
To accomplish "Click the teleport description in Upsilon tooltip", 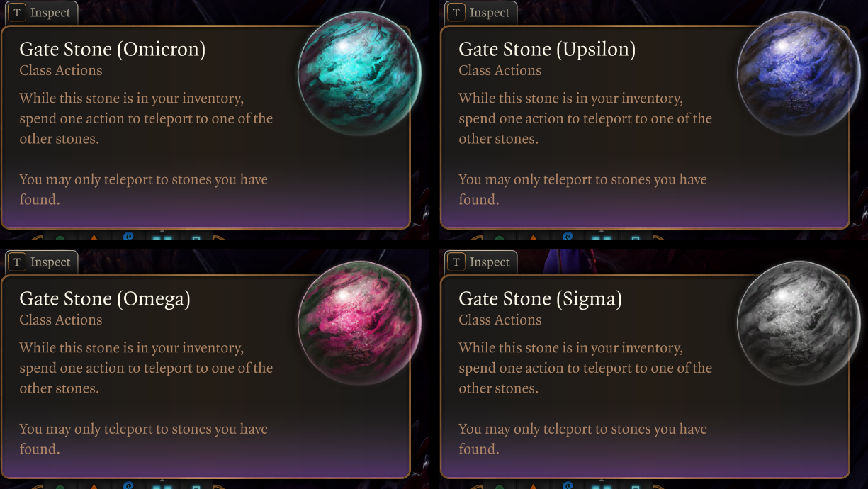I will click(585, 118).
